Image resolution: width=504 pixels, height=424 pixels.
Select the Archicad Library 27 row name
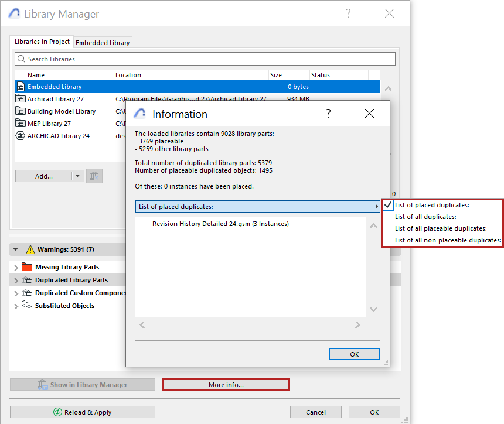[x=56, y=99]
